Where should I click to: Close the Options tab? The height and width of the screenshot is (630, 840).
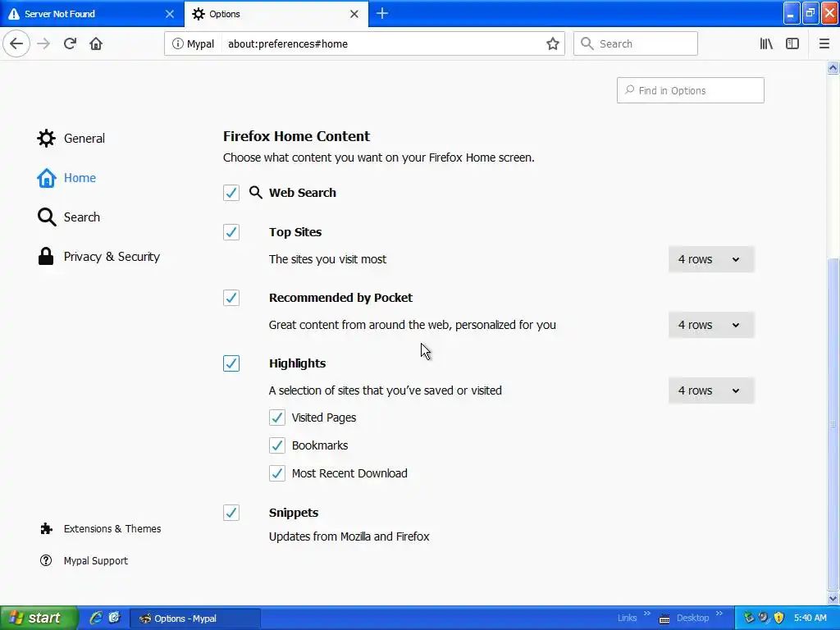point(354,14)
